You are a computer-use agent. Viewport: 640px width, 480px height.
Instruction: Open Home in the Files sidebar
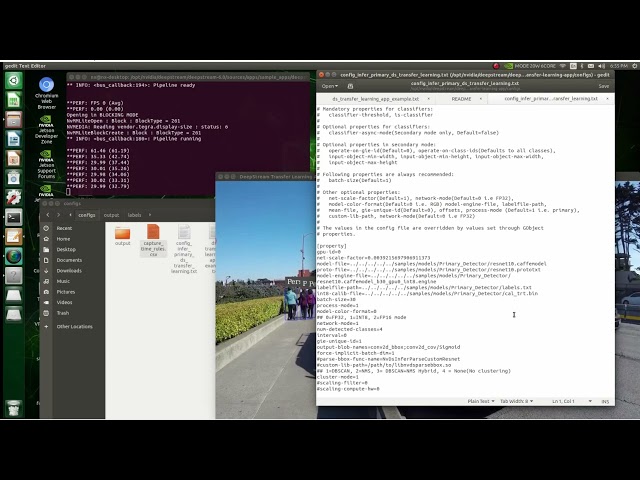click(x=72, y=239)
